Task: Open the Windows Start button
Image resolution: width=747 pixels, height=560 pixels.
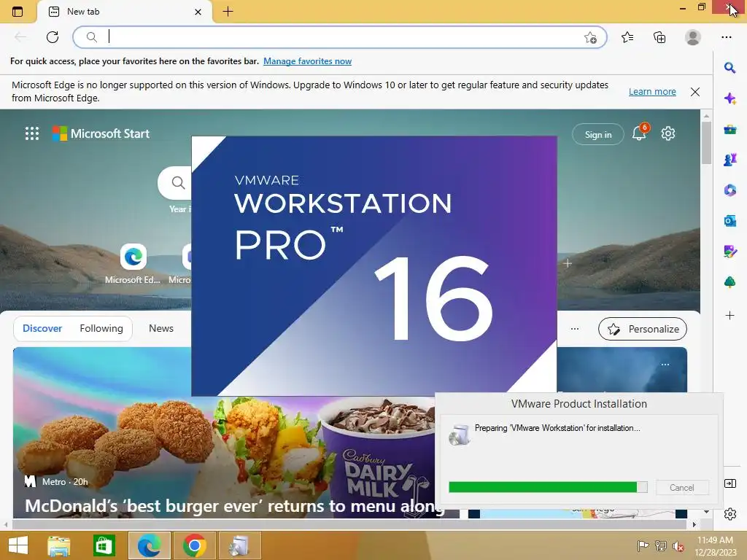Action: [18, 545]
